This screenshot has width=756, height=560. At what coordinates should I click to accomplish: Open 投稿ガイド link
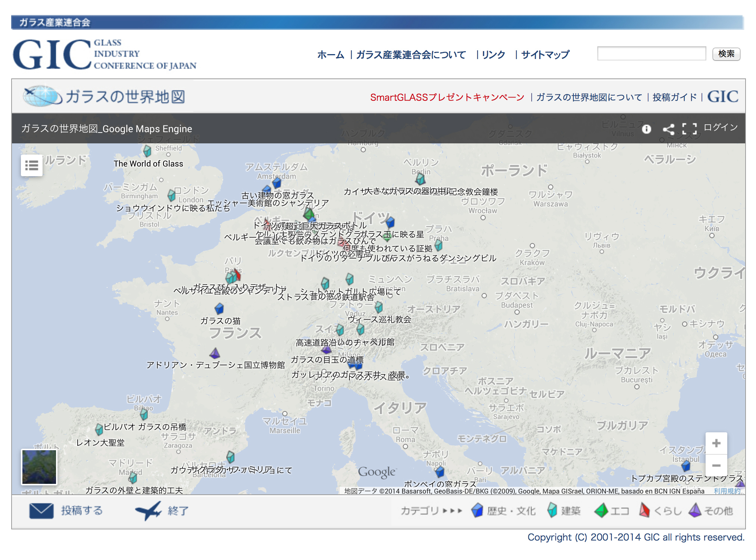[675, 97]
